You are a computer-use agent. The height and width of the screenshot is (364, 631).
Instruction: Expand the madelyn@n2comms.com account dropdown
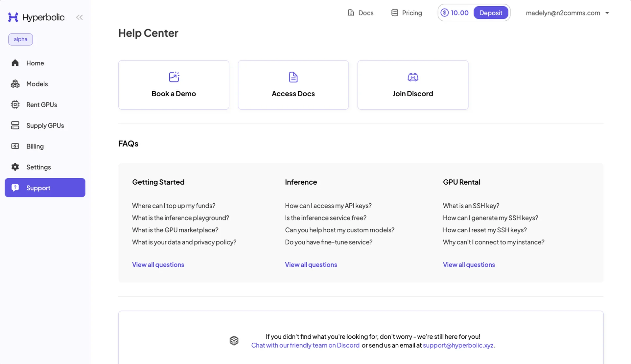pos(568,13)
